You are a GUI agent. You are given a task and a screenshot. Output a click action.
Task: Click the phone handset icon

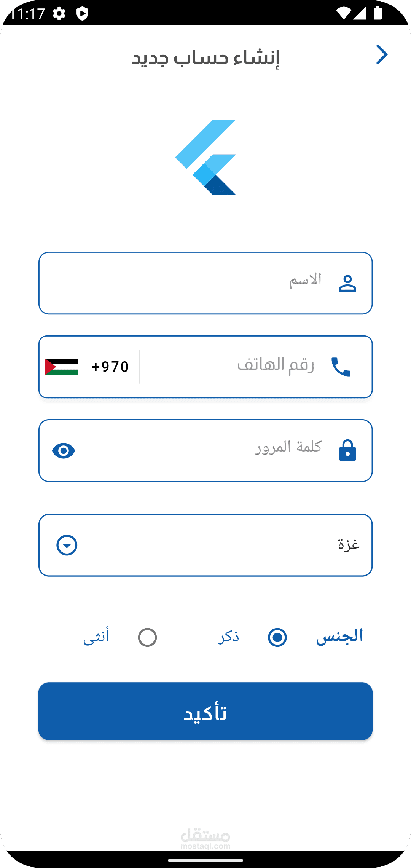(x=341, y=367)
